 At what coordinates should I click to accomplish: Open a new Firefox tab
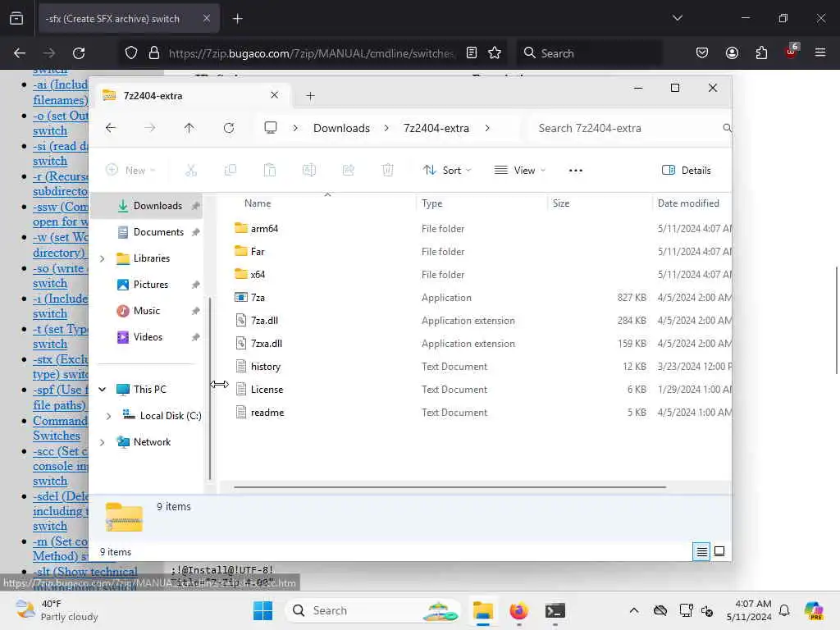click(238, 19)
